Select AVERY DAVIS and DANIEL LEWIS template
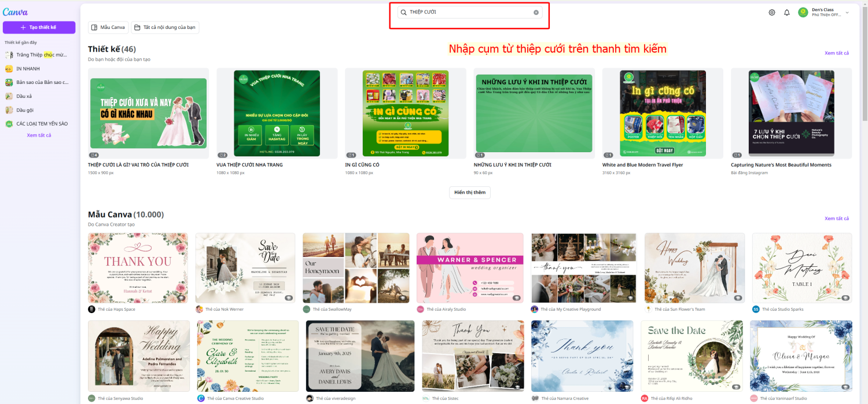The width and height of the screenshot is (868, 404). click(360, 356)
